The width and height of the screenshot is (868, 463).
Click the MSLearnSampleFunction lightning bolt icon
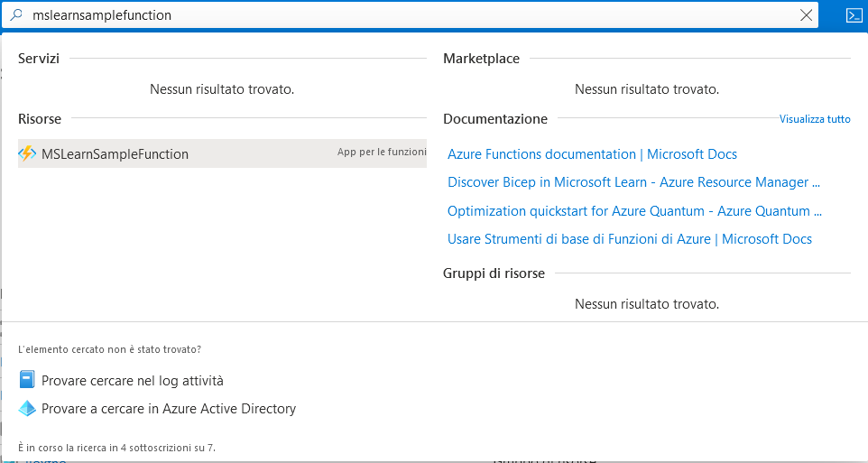click(27, 153)
